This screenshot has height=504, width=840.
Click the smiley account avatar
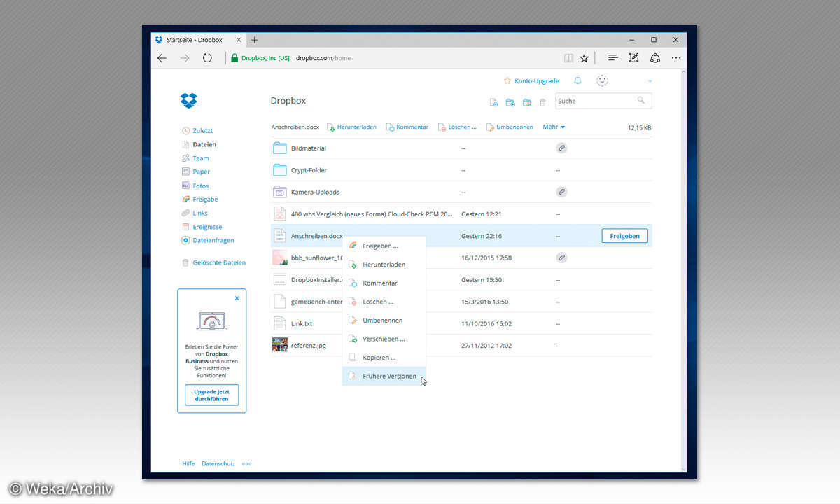point(602,81)
